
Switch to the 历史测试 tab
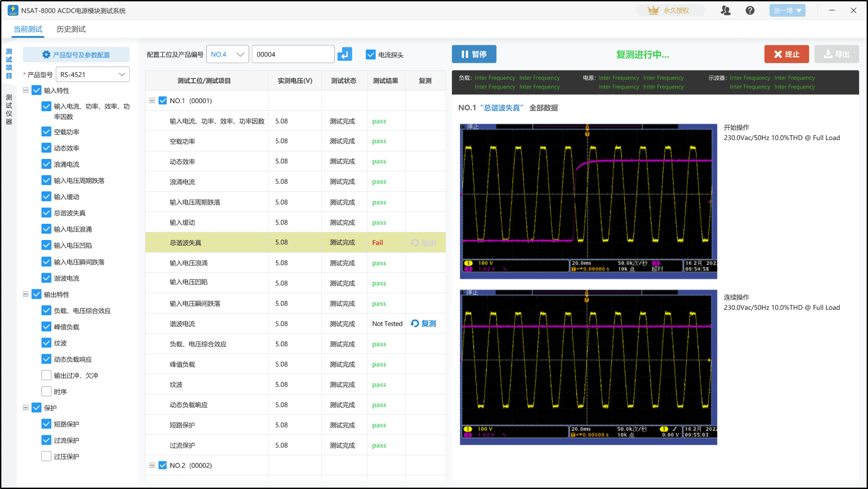(x=72, y=28)
